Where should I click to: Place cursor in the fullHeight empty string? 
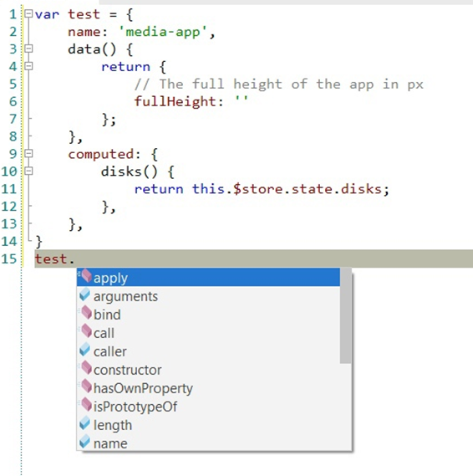(x=242, y=101)
